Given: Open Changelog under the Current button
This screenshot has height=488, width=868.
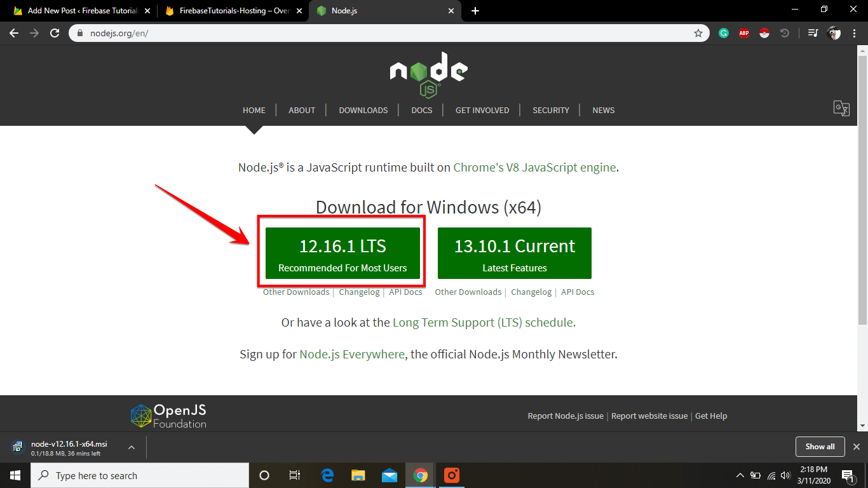Looking at the screenshot, I should (x=531, y=292).
